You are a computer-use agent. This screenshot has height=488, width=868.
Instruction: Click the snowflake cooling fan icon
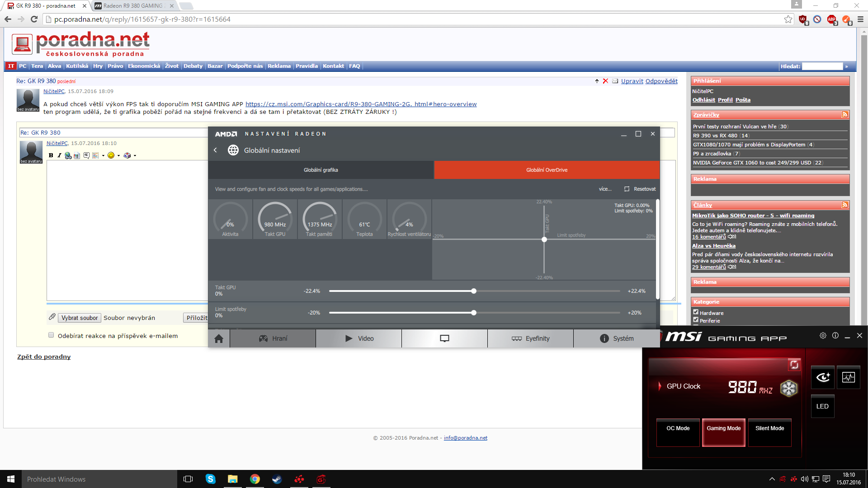[x=789, y=388]
